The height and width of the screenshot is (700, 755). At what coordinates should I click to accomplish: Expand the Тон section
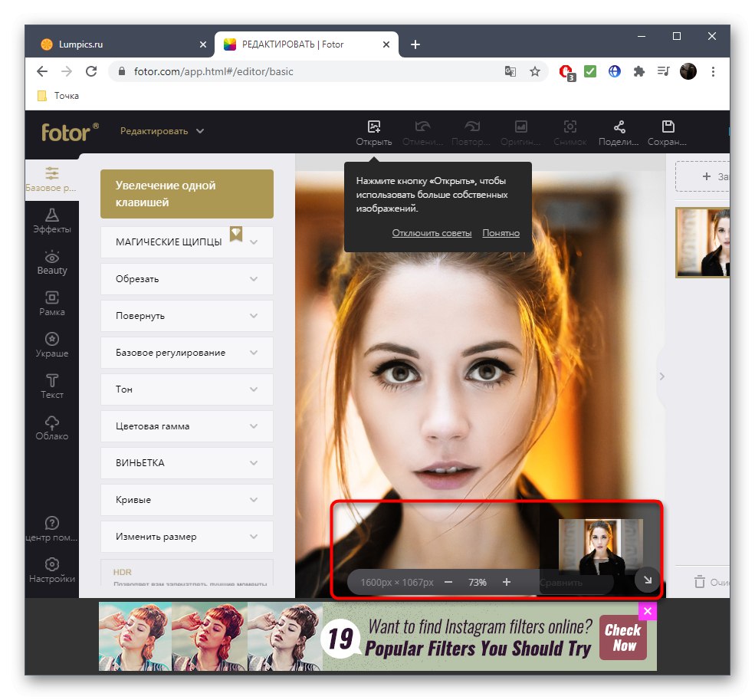pyautogui.click(x=187, y=389)
